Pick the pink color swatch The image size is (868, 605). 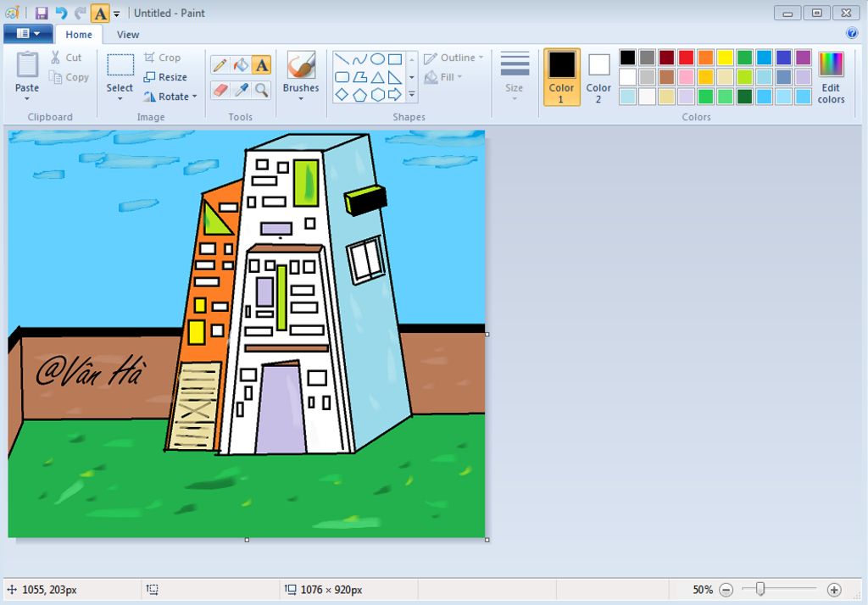[x=687, y=77]
